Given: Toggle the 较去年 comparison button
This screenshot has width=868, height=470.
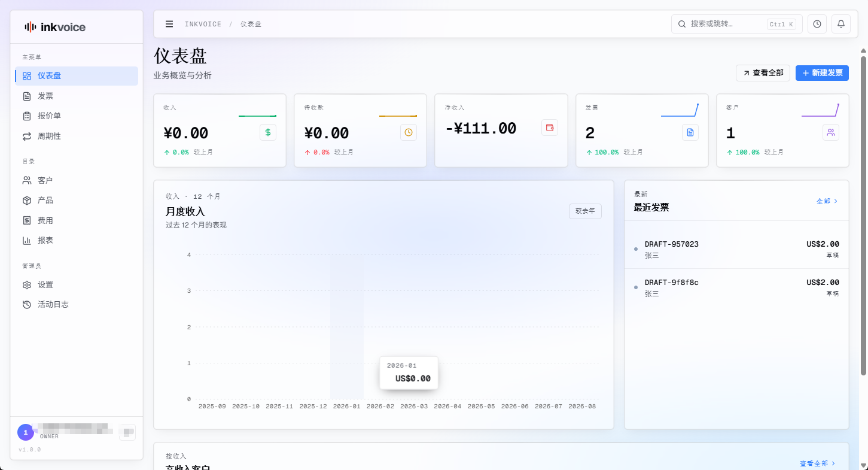Looking at the screenshot, I should pos(585,211).
